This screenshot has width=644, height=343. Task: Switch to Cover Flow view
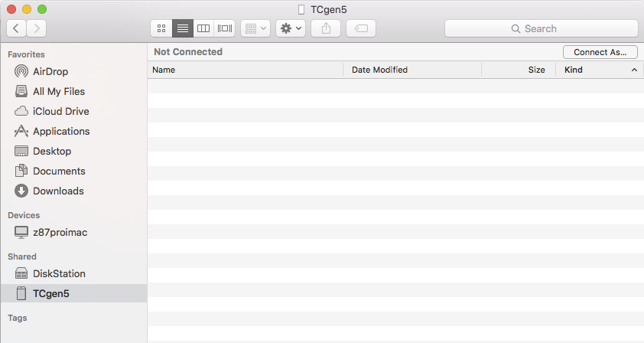tap(225, 28)
